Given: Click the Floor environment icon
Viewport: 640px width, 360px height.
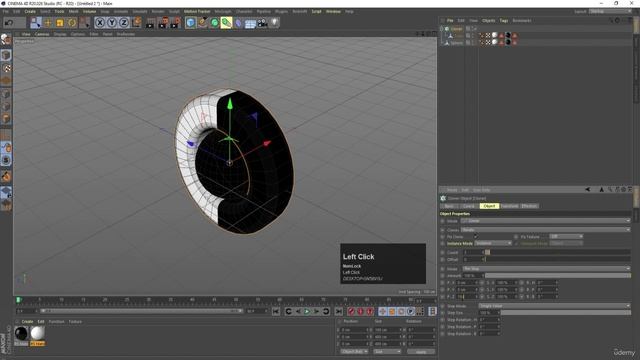Looking at the screenshot, I should coord(250,23).
